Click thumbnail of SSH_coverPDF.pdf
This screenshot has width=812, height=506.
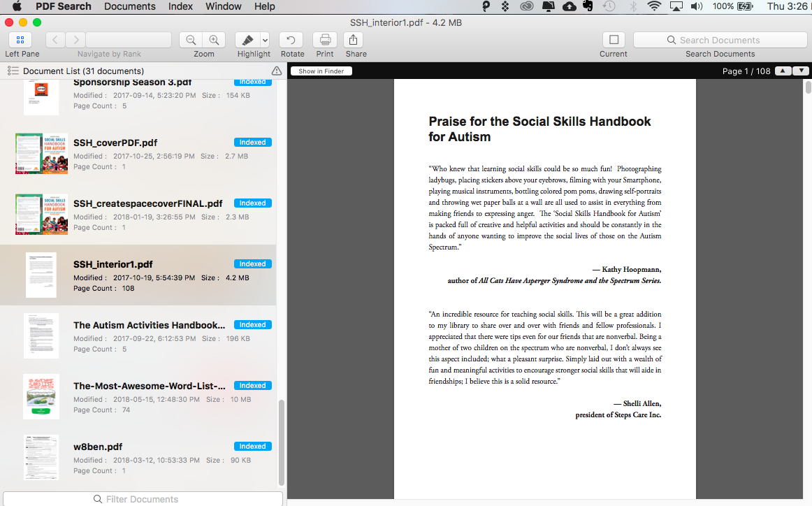coord(41,154)
